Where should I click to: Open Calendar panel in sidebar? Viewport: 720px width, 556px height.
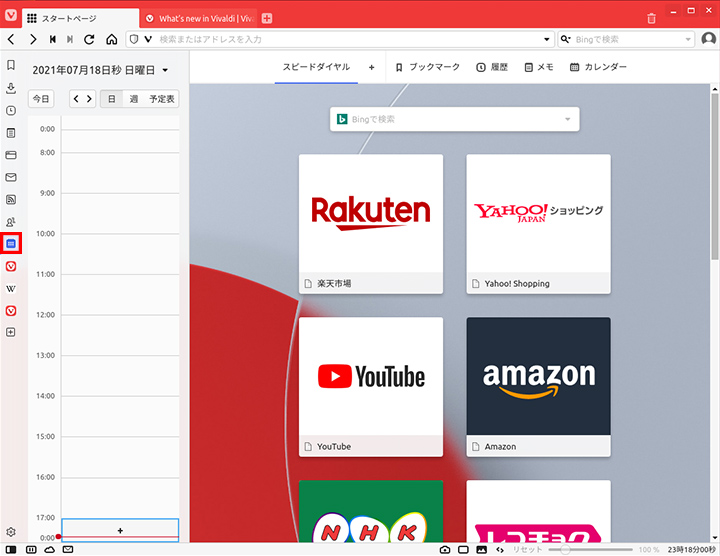coord(11,243)
